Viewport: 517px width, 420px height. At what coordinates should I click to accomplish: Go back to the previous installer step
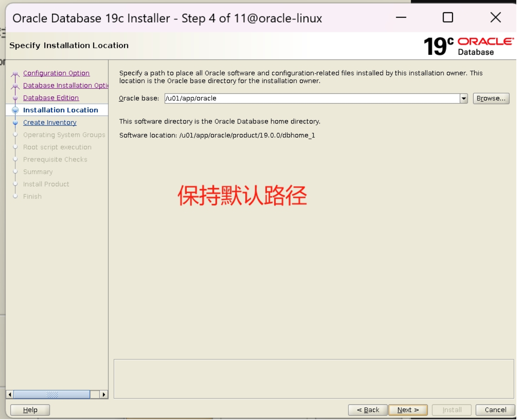368,410
